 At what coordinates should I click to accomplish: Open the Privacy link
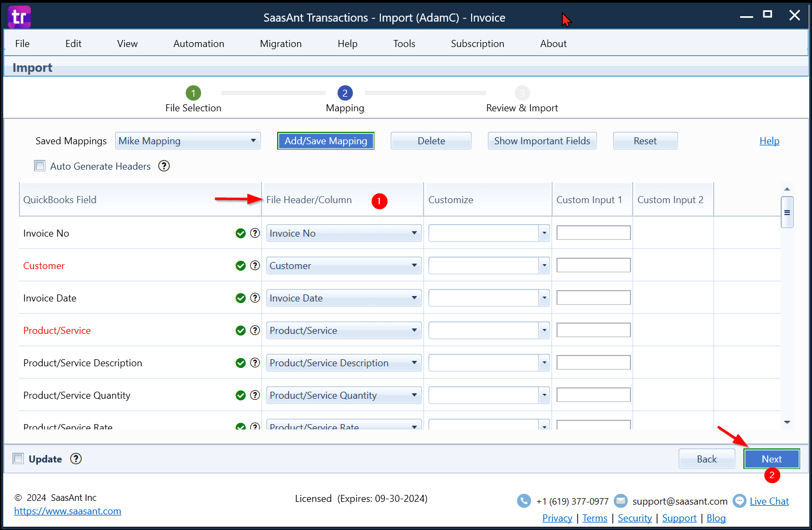pos(557,518)
